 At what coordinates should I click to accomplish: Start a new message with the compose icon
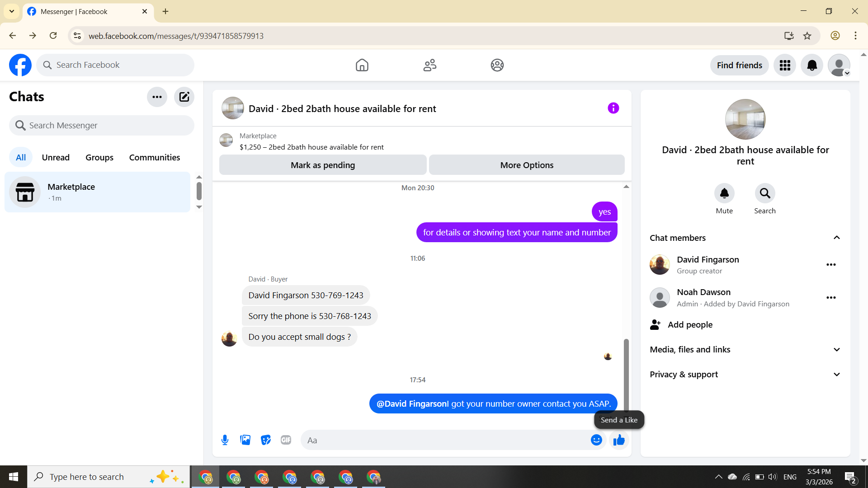tap(184, 97)
